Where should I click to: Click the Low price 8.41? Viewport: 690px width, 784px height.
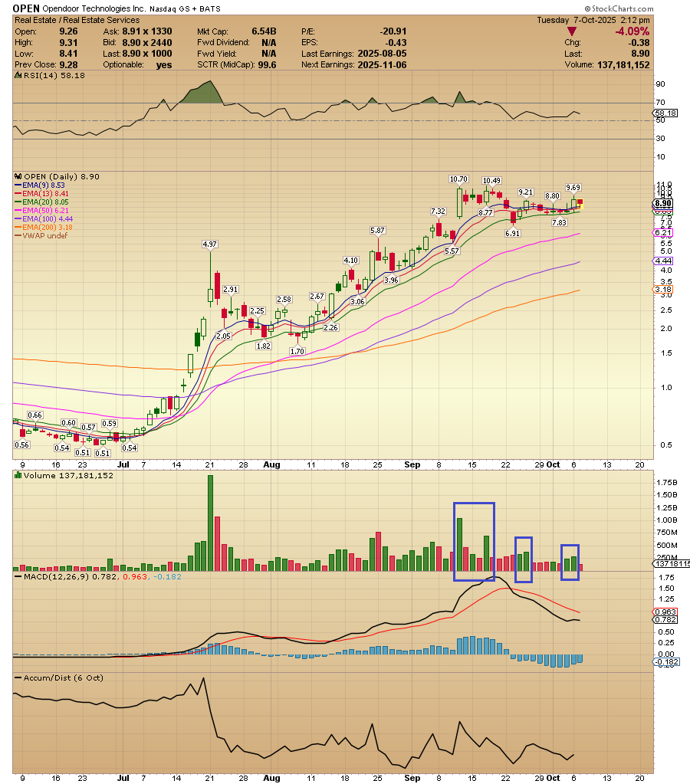(x=68, y=54)
